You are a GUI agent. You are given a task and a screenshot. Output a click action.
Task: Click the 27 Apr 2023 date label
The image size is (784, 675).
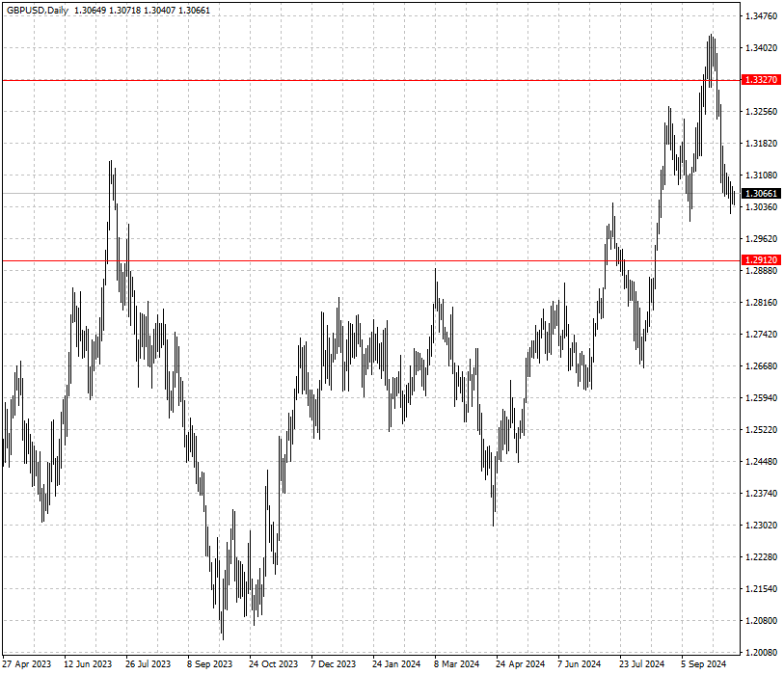point(26,664)
